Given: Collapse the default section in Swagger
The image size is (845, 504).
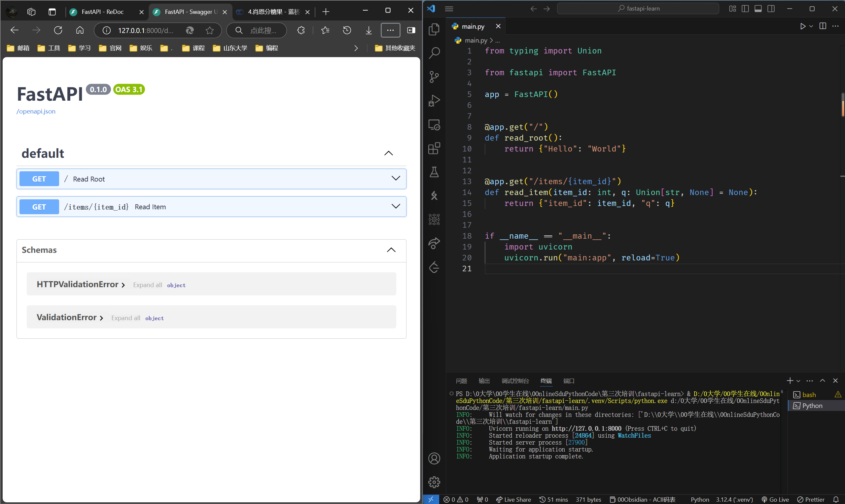Looking at the screenshot, I should pos(388,153).
